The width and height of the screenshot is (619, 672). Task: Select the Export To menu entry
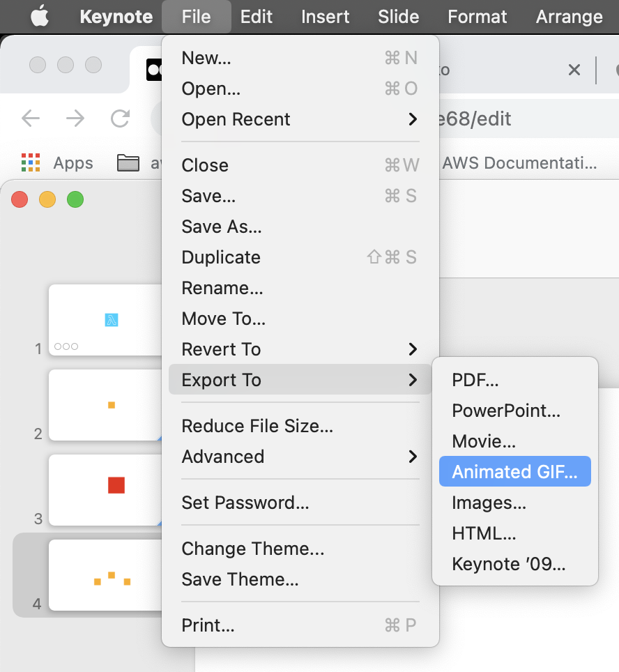[x=300, y=380]
